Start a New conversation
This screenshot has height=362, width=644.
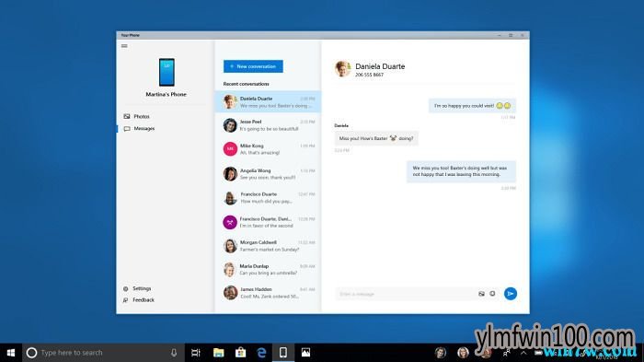(x=253, y=66)
